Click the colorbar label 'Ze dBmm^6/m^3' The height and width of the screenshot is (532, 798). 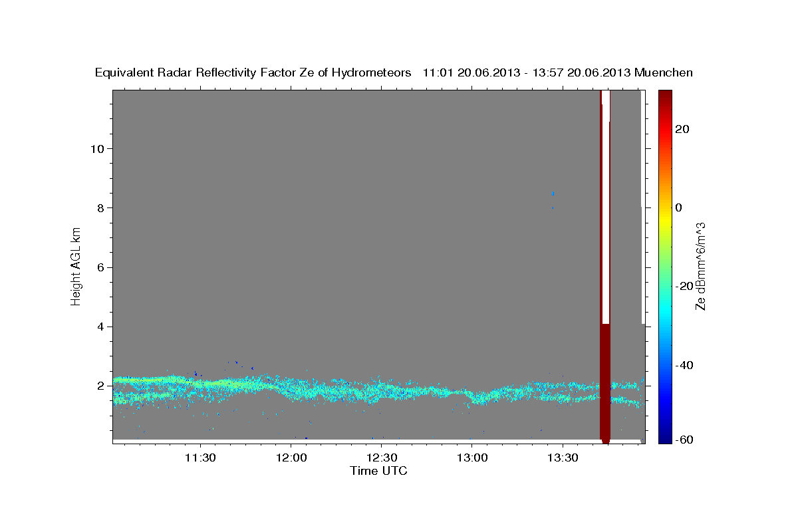click(x=700, y=267)
